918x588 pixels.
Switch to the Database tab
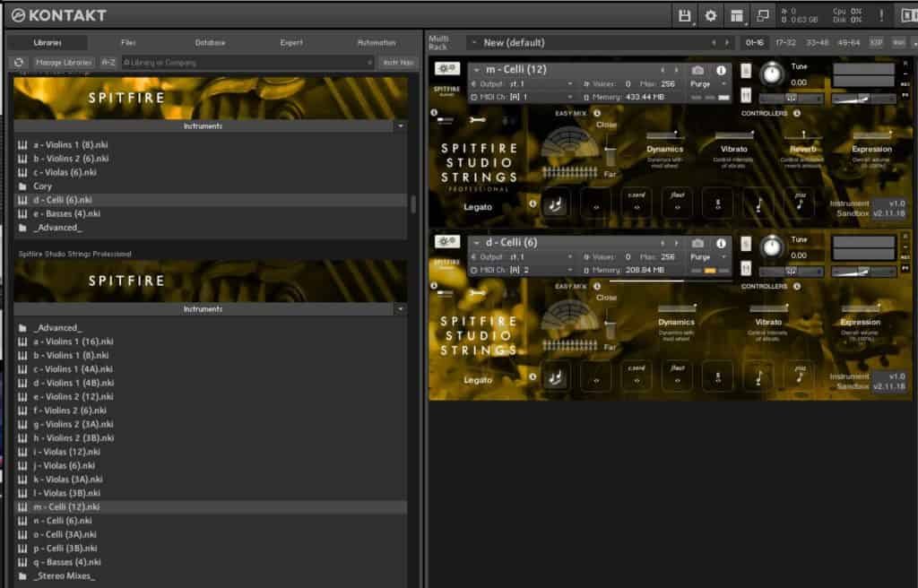210,43
